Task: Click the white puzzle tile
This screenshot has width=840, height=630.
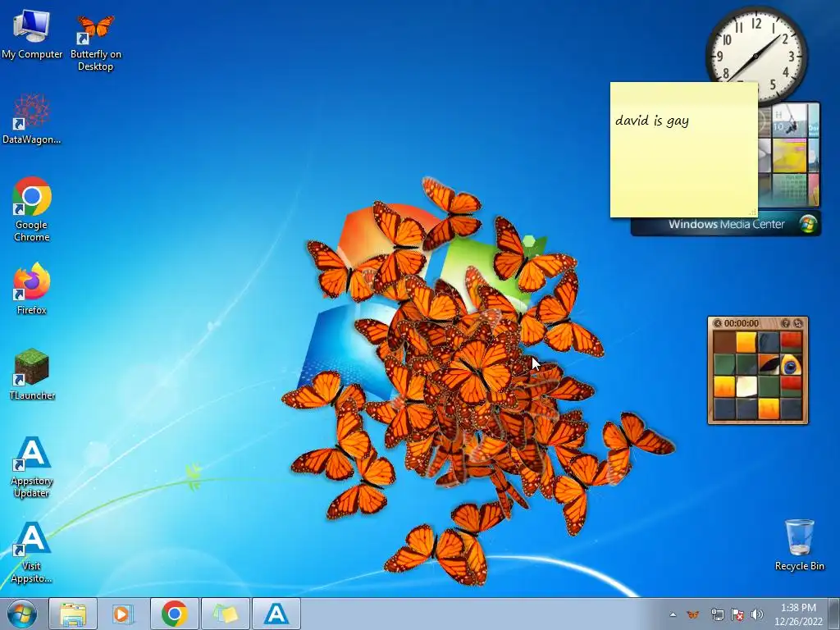Action: pos(746,386)
